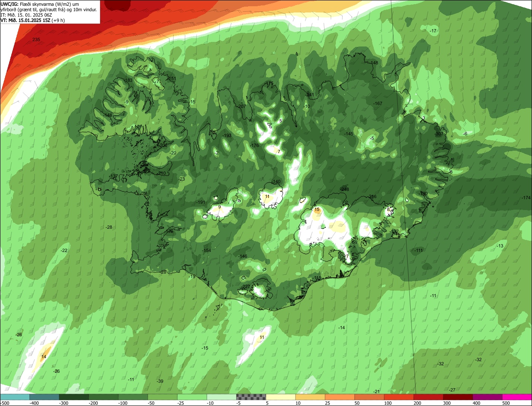Click the '-6' value east of Iceland

click(465, 134)
